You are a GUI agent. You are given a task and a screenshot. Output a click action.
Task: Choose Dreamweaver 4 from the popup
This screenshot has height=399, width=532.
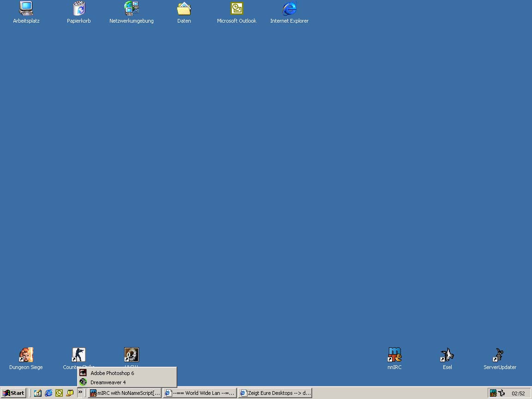pos(108,382)
